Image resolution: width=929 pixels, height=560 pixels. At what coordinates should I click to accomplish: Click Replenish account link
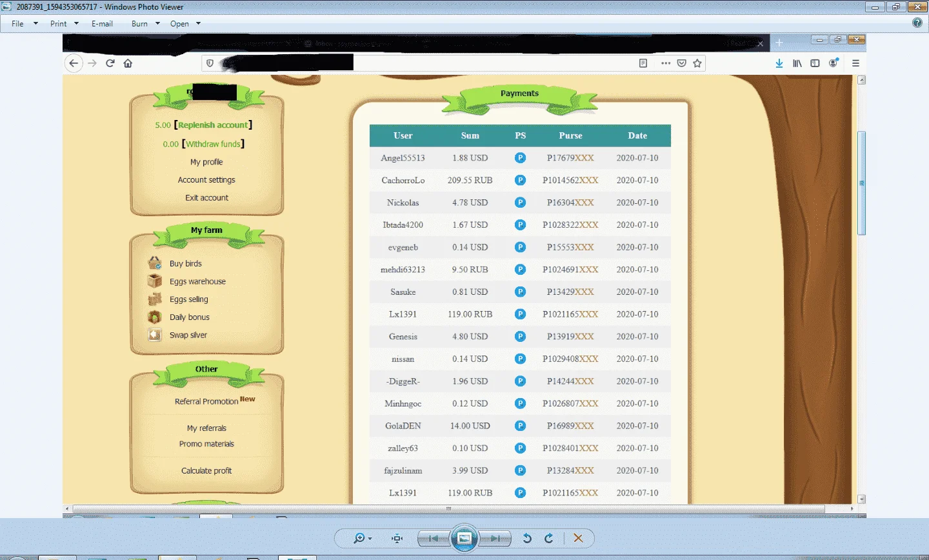coord(213,125)
